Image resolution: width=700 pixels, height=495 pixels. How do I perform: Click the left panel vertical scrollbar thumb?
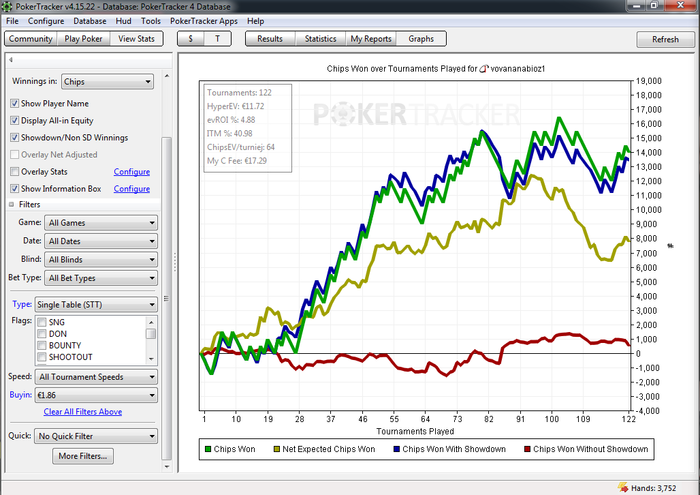coord(167,298)
